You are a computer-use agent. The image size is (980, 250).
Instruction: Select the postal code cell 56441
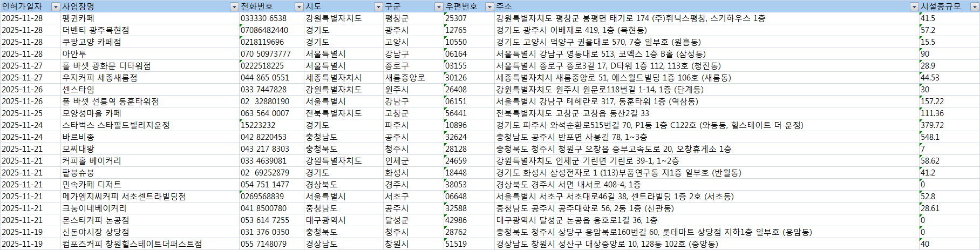point(469,113)
